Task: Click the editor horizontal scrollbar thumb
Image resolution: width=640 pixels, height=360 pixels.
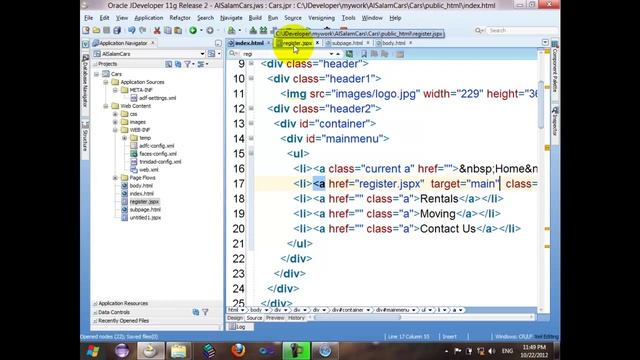Action: [x=358, y=318]
